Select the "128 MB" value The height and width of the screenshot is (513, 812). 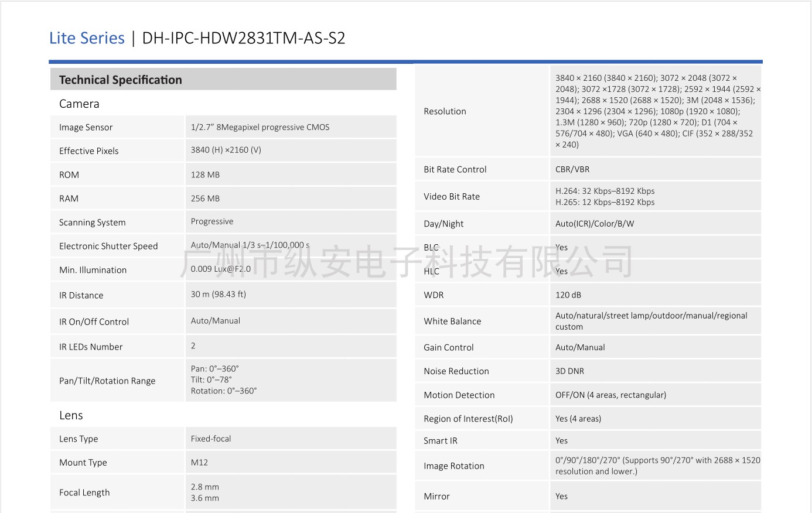(205, 175)
